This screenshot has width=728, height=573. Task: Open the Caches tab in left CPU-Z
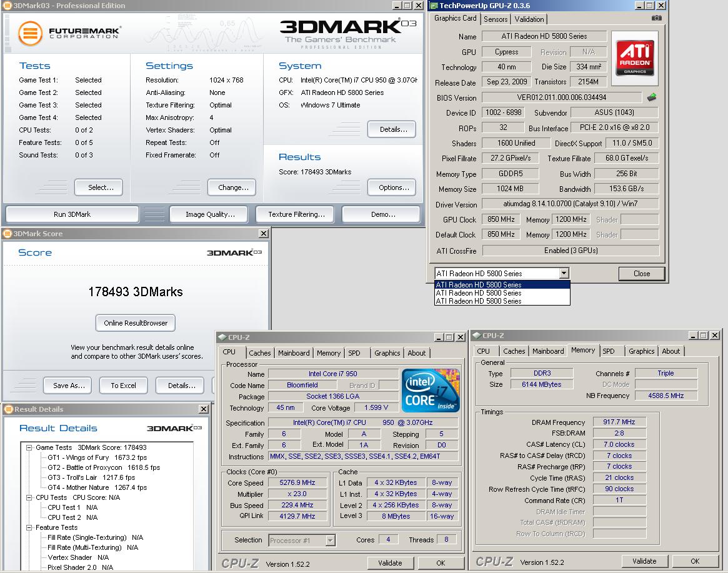click(259, 353)
